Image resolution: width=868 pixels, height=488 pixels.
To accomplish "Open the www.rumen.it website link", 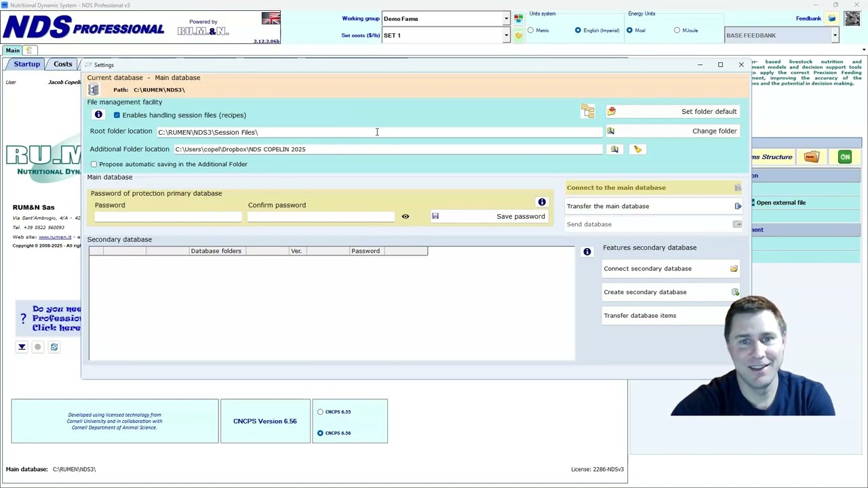I will 55,237.
